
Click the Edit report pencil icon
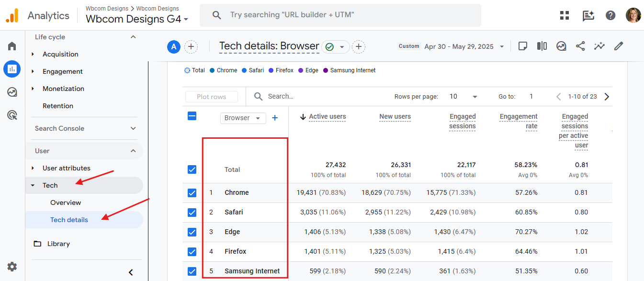point(618,46)
